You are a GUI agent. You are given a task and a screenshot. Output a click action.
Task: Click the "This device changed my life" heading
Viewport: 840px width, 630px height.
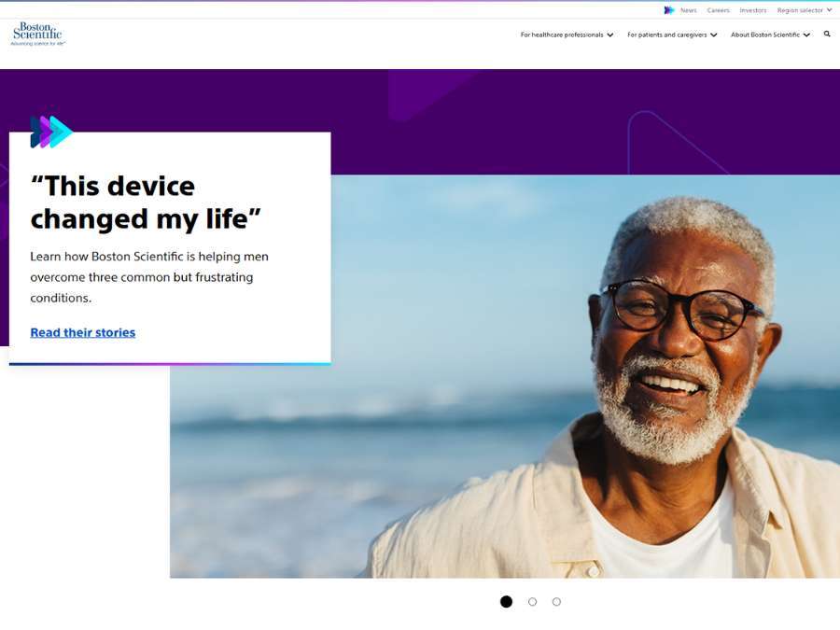click(146, 203)
